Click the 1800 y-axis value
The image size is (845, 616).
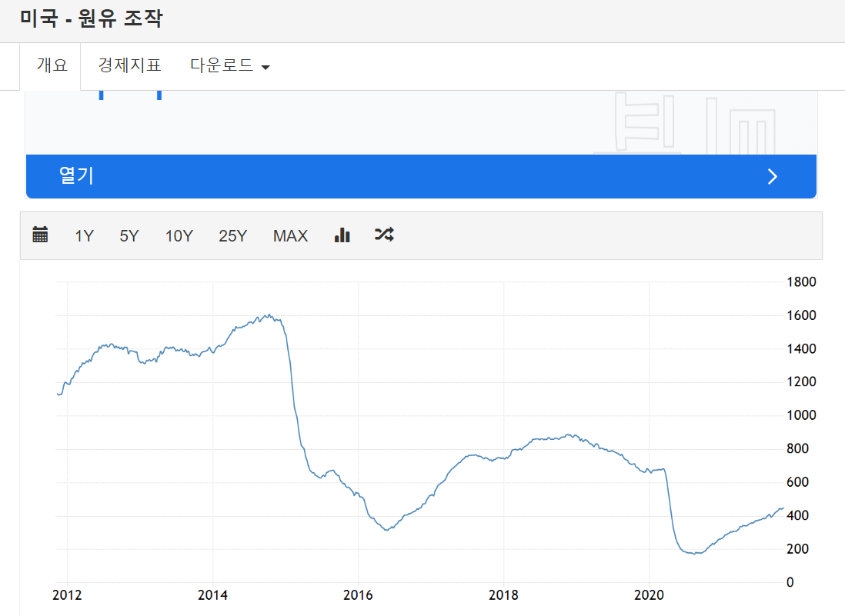[x=801, y=281]
